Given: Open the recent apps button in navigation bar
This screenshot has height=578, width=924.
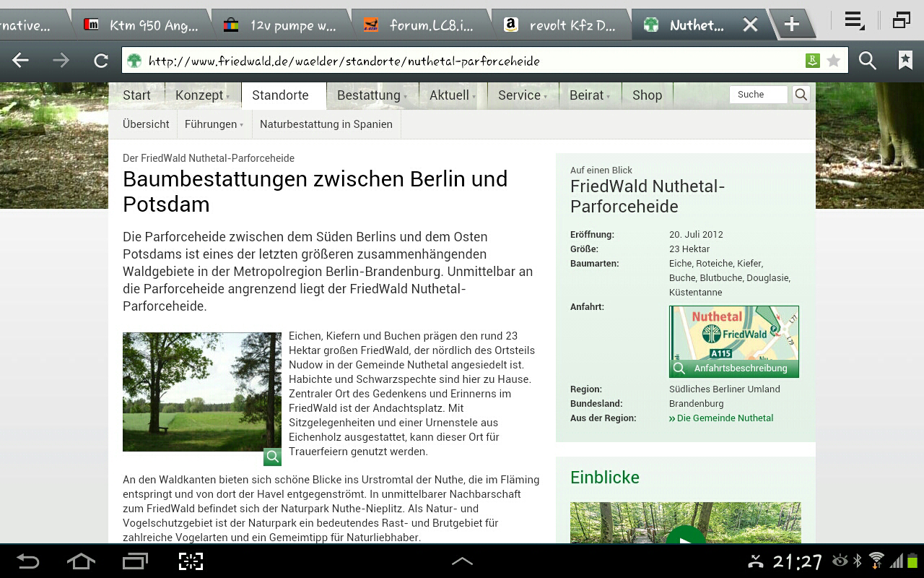Looking at the screenshot, I should [x=135, y=561].
